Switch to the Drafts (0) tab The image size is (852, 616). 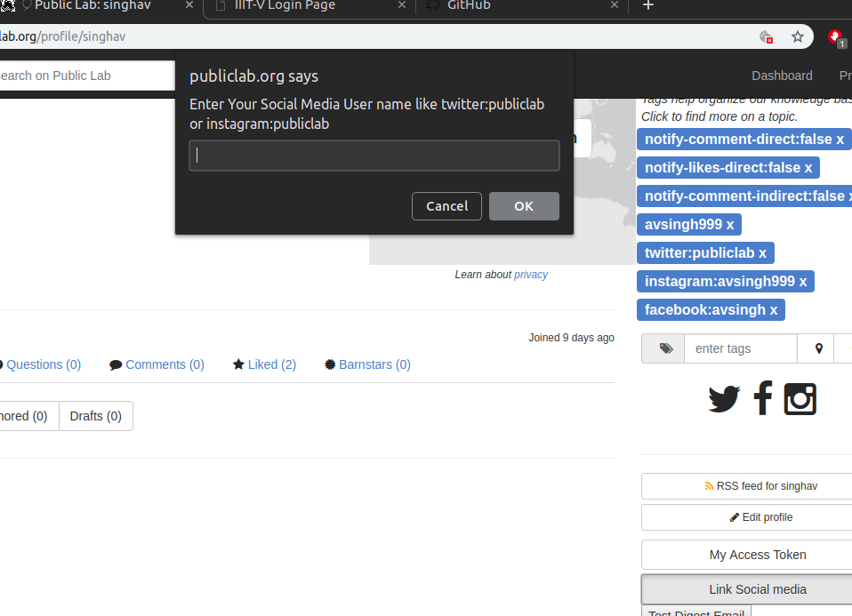[95, 415]
